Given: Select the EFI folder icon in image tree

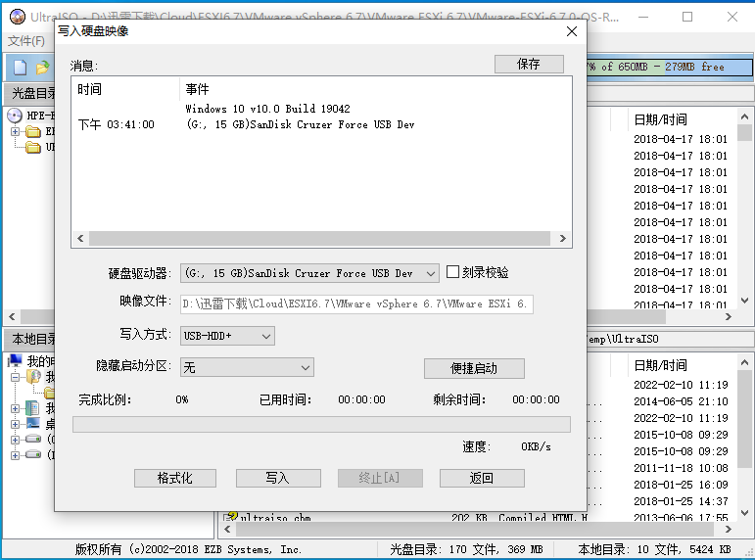Looking at the screenshot, I should tap(32, 131).
